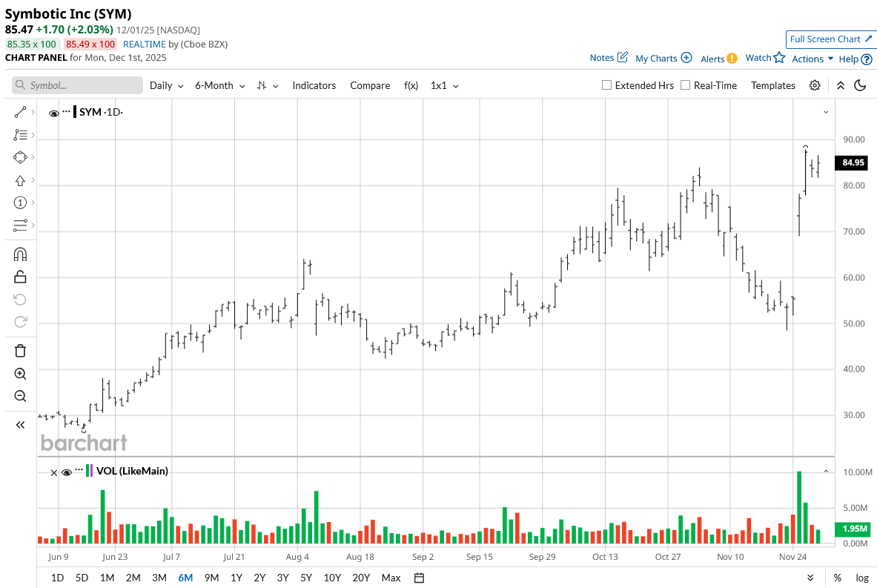The height and width of the screenshot is (588, 877).
Task: Zoom in on the chart
Action: tap(20, 374)
